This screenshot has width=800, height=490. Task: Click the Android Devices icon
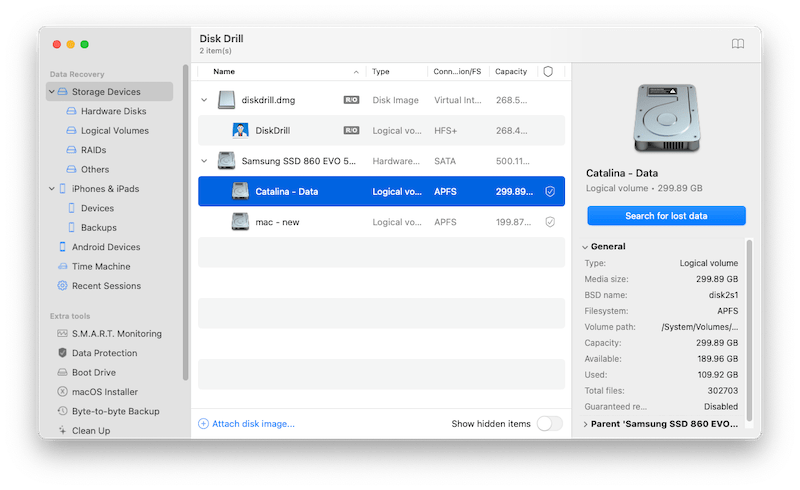(x=62, y=247)
